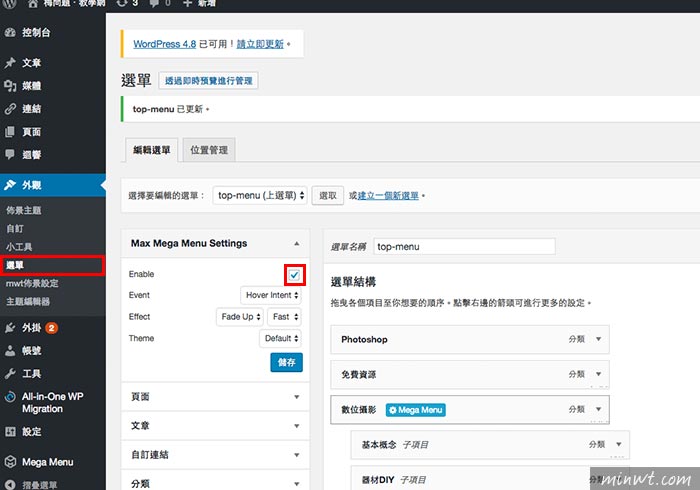The image size is (700, 490).
Task: Open the site home icon in admin bar
Action: point(33,4)
